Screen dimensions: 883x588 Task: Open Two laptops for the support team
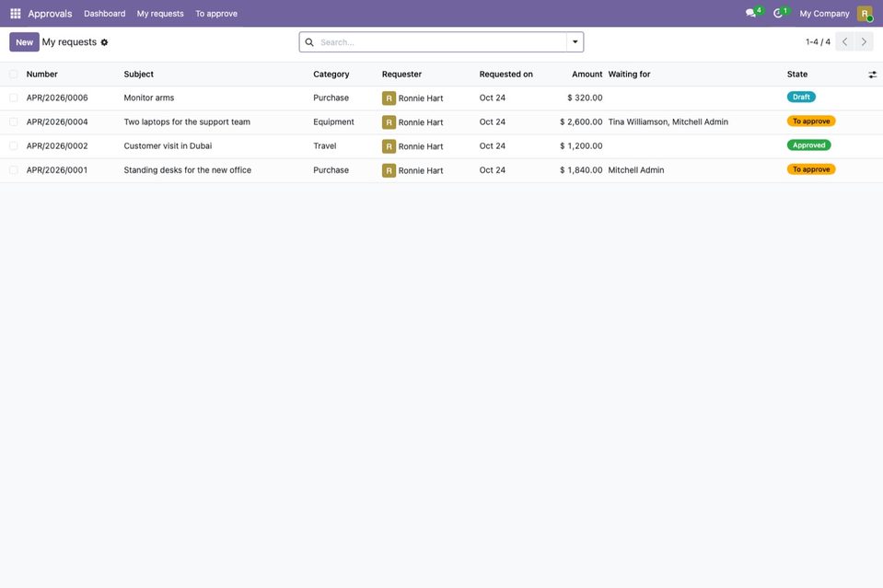click(187, 122)
